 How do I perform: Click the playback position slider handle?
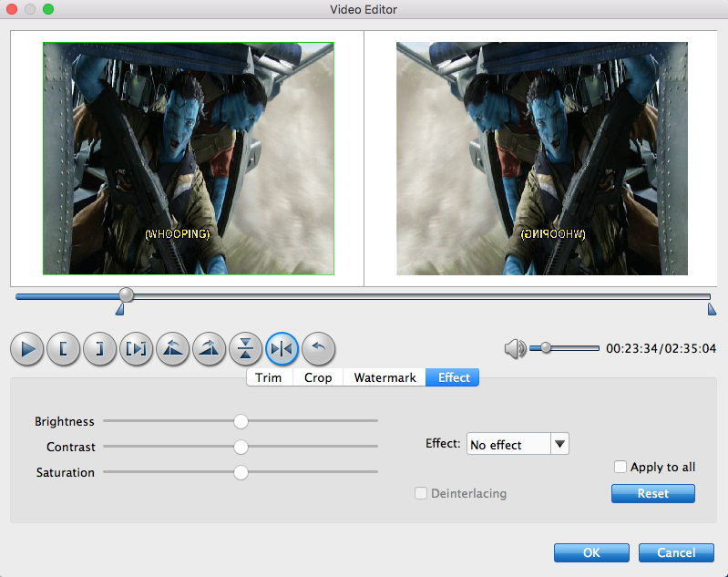pos(126,295)
